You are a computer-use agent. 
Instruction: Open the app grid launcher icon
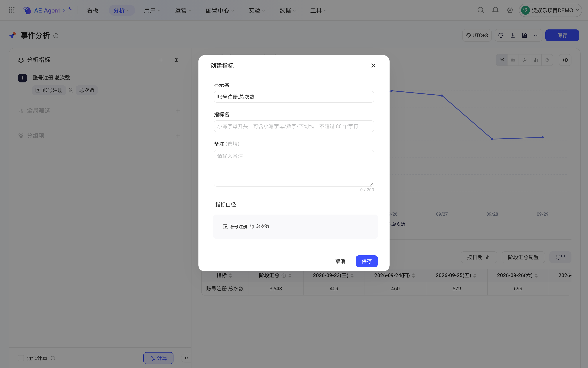(12, 10)
